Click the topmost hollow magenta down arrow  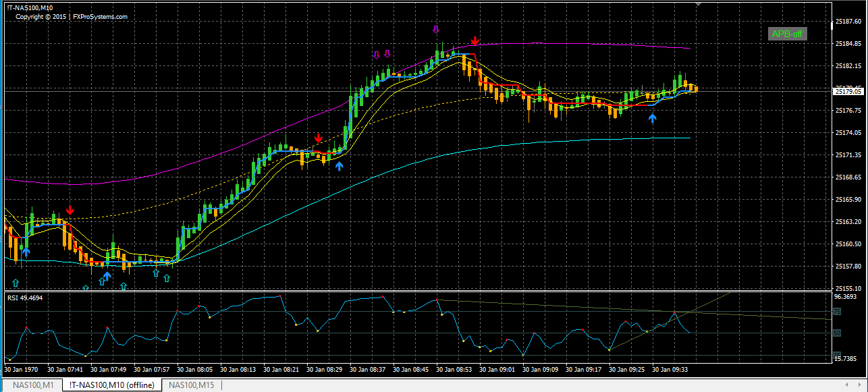436,30
